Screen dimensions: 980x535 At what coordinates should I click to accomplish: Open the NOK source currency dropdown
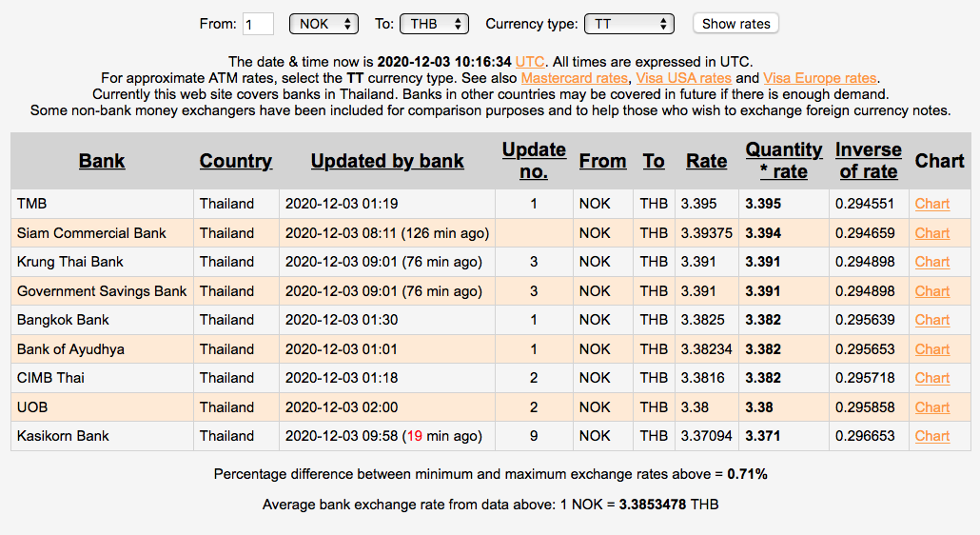point(323,24)
